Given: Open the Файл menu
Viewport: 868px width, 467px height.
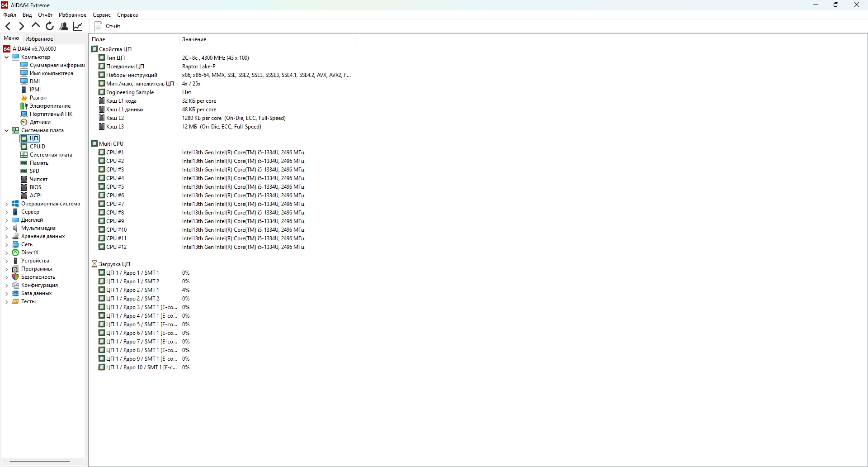Looking at the screenshot, I should (9, 15).
